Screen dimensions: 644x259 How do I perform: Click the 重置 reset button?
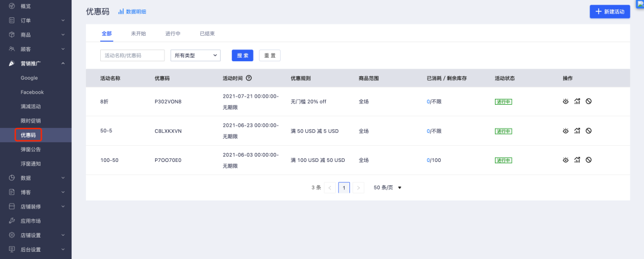270,55
